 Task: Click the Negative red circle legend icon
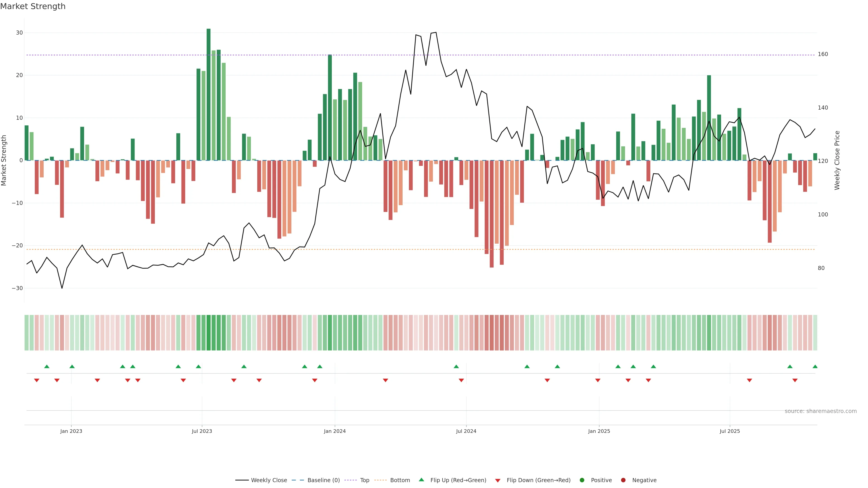[x=623, y=480]
